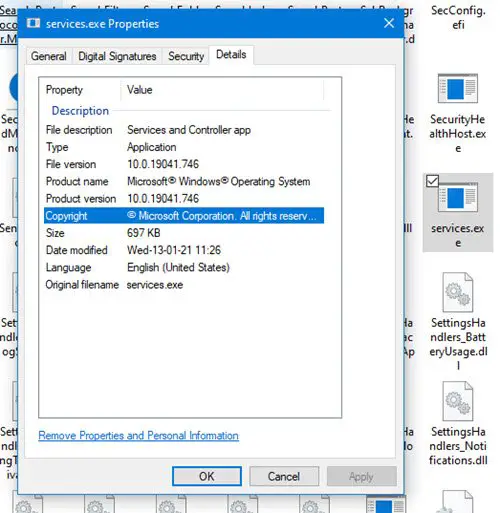Click the SecConfig.efi file name
This screenshot has width=500, height=513.
tap(458, 17)
